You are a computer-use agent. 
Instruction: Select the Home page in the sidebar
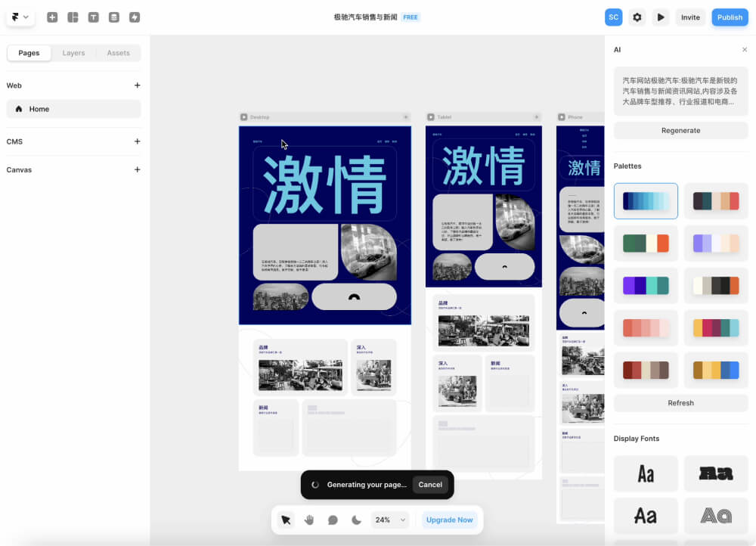(73, 109)
